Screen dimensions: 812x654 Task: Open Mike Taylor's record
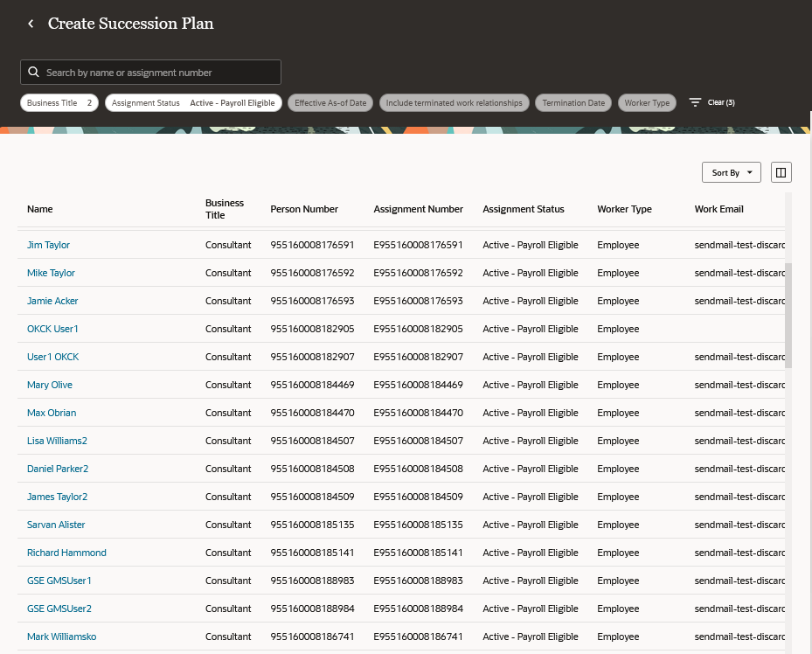pos(51,273)
